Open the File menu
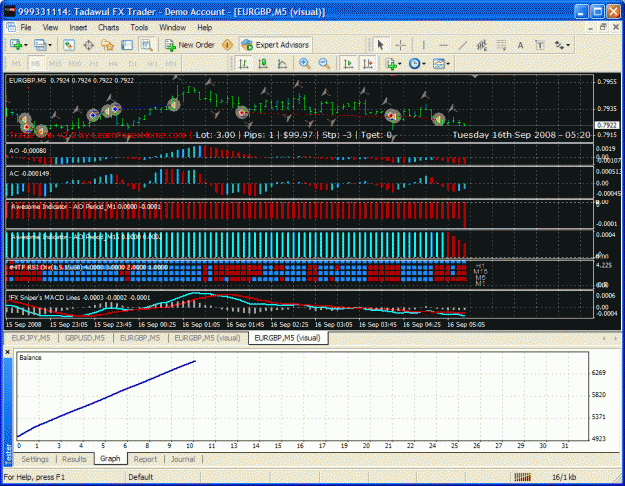This screenshot has width=625, height=486. click(x=26, y=28)
